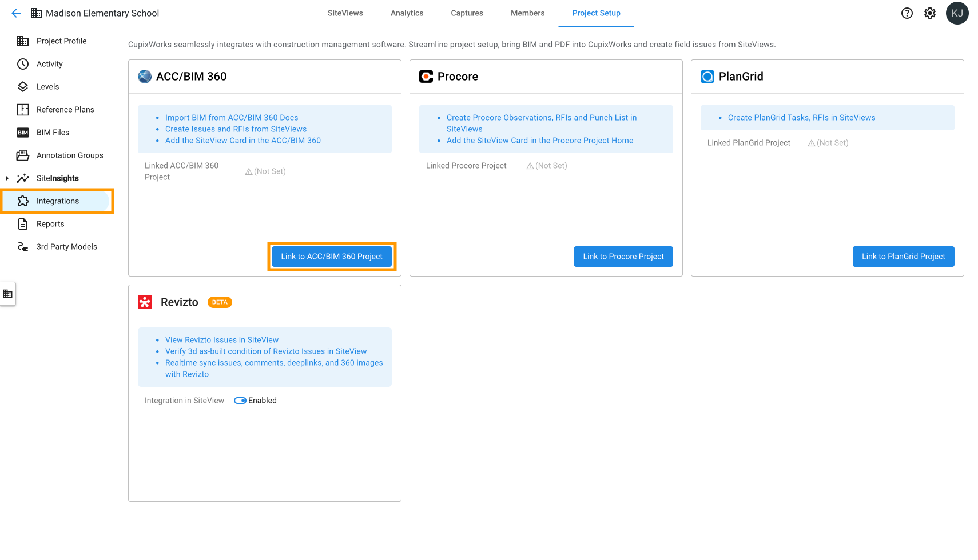This screenshot has height=560, width=978.
Task: Open Integrations in the sidebar
Action: pyautogui.click(x=57, y=201)
